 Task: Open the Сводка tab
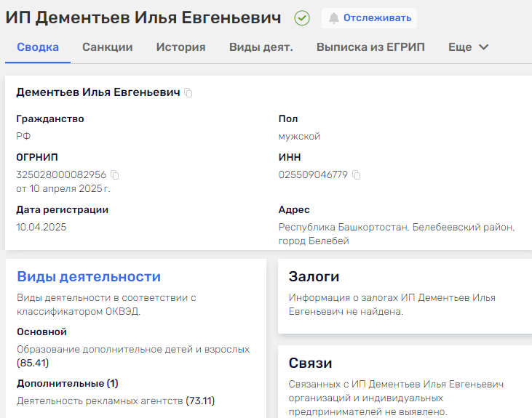point(38,47)
